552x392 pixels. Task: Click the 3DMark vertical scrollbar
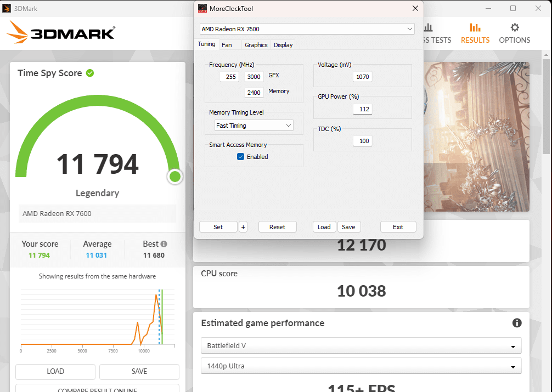pos(546,106)
